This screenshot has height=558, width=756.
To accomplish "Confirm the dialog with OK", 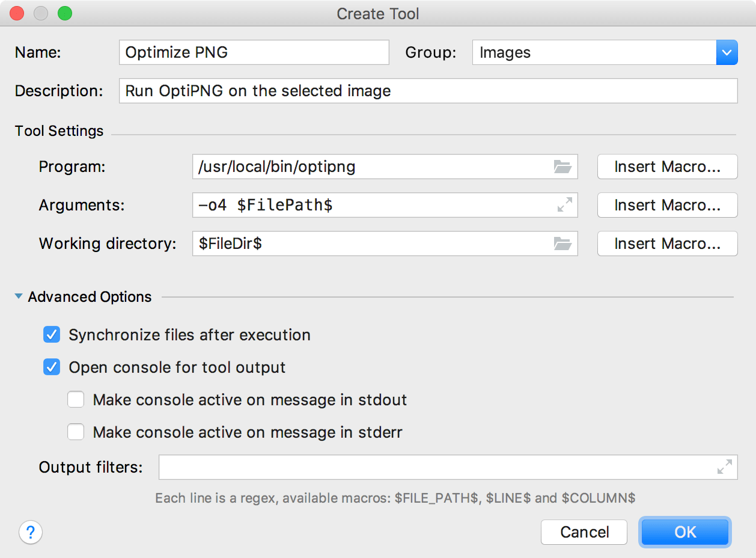I will click(685, 532).
